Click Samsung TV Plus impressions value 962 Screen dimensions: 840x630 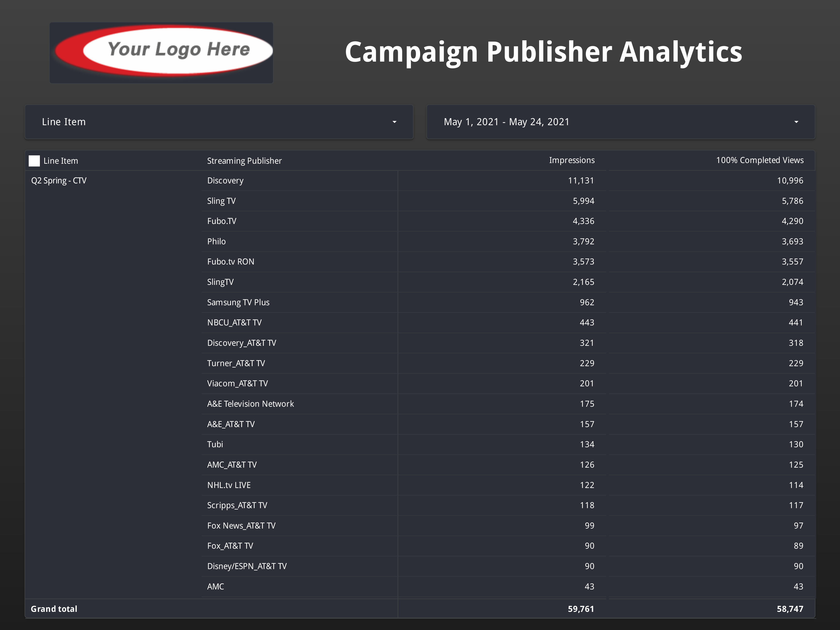[587, 302]
